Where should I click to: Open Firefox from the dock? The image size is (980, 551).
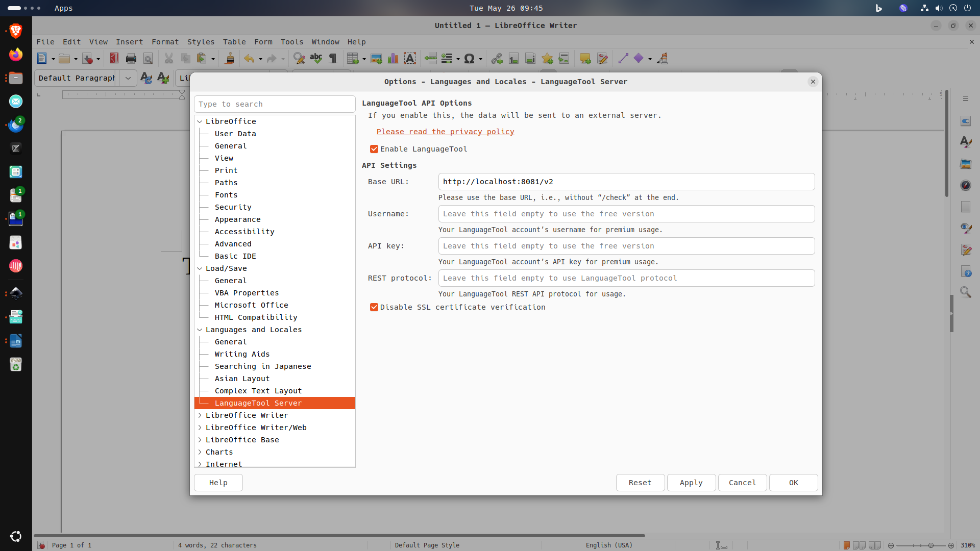pos(16,55)
